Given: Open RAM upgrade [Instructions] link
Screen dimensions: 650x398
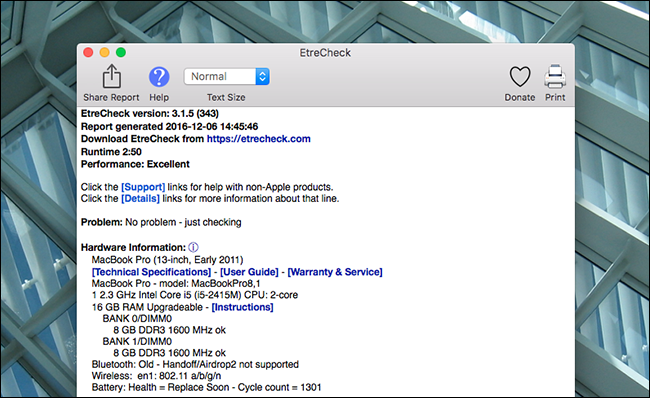Looking at the screenshot, I should [x=243, y=307].
